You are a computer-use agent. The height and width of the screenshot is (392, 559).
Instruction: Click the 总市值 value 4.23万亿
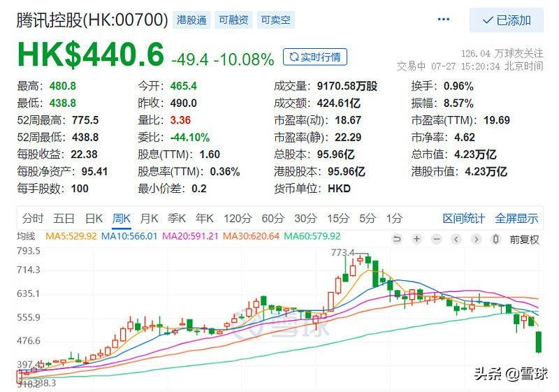pyautogui.click(x=475, y=154)
